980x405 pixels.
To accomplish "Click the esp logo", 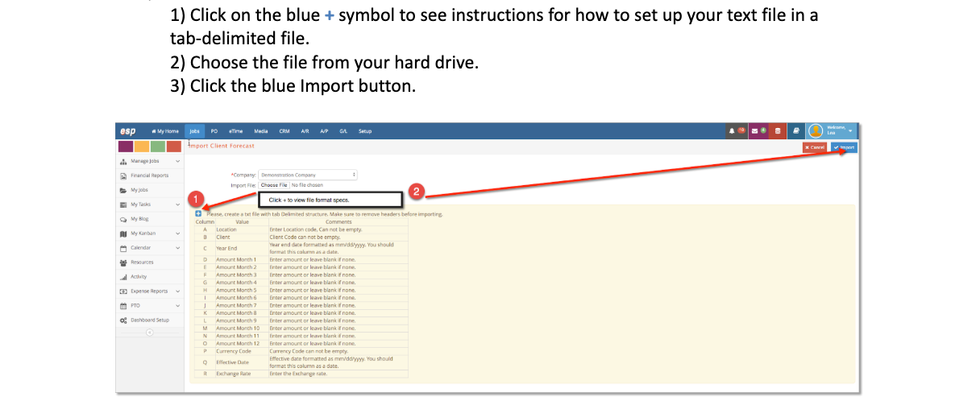I will (127, 130).
